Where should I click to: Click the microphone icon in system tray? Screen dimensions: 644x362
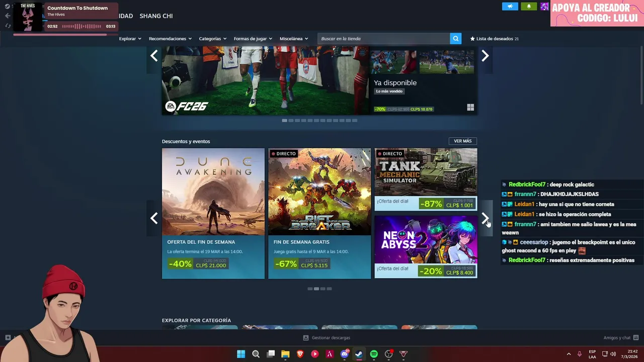click(580, 354)
